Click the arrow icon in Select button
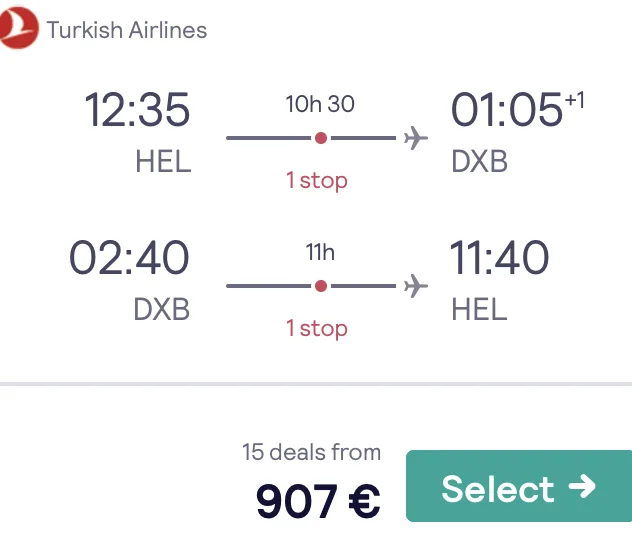 [582, 486]
